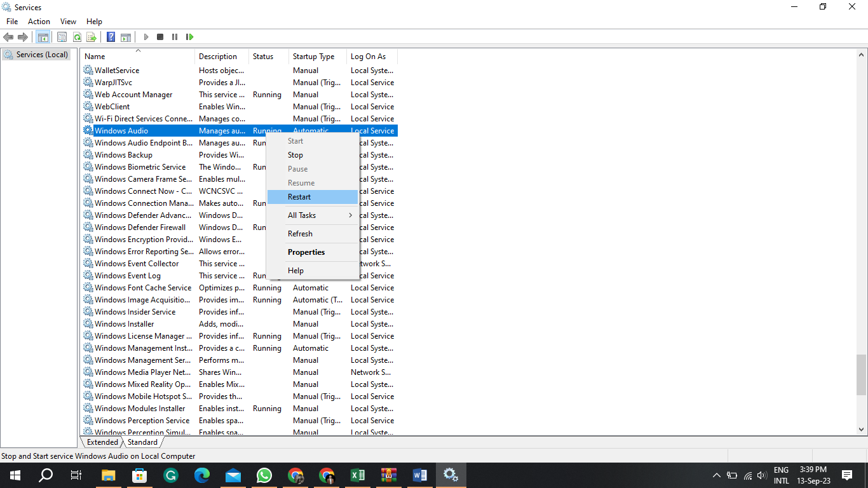Choose Help in the context menu
This screenshot has height=488, width=868.
point(313,271)
